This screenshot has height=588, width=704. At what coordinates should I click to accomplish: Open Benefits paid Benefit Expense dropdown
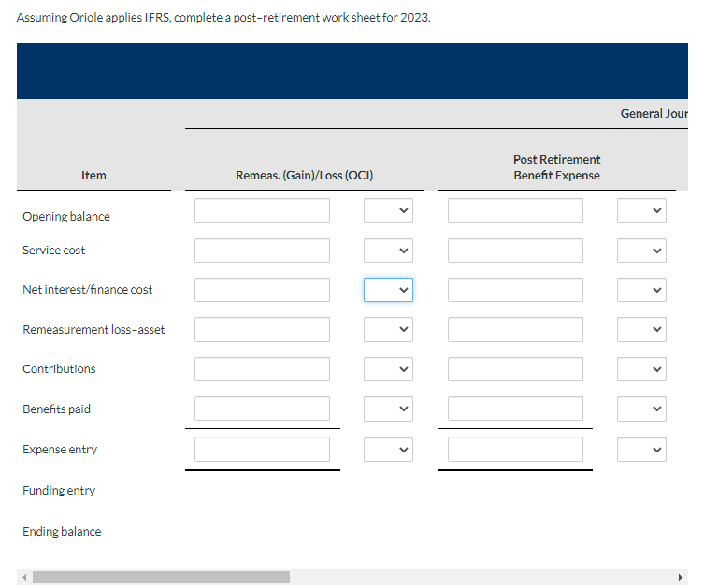click(x=641, y=409)
